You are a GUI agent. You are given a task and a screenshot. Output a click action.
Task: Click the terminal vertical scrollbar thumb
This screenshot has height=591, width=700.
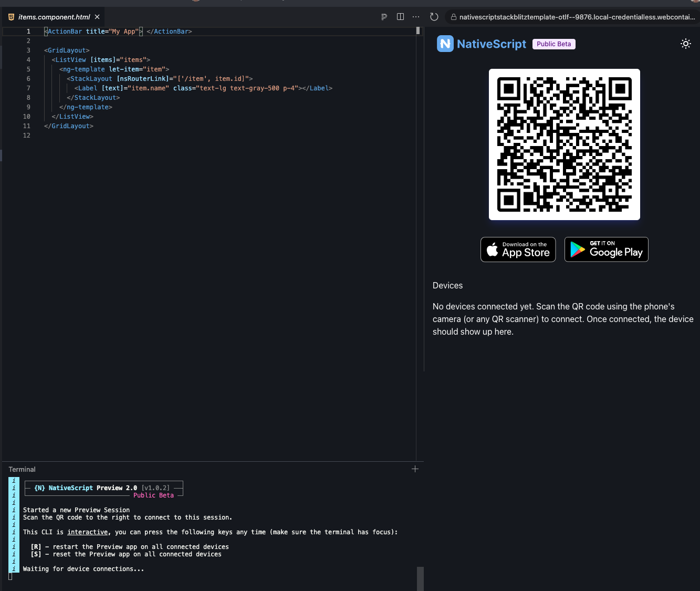[420, 578]
